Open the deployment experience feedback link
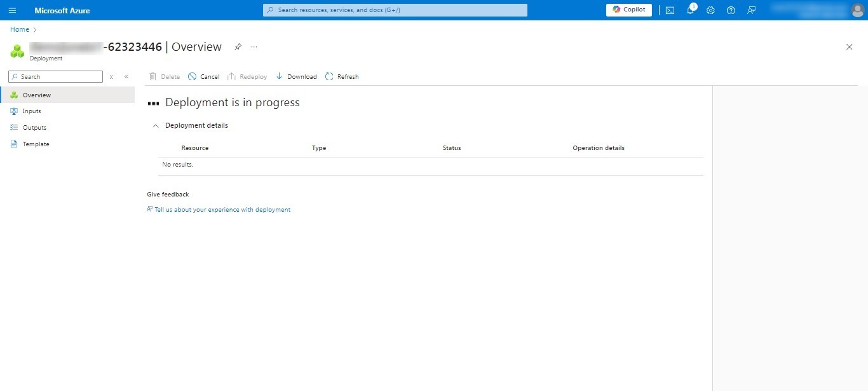This screenshot has height=391, width=868. click(219, 210)
